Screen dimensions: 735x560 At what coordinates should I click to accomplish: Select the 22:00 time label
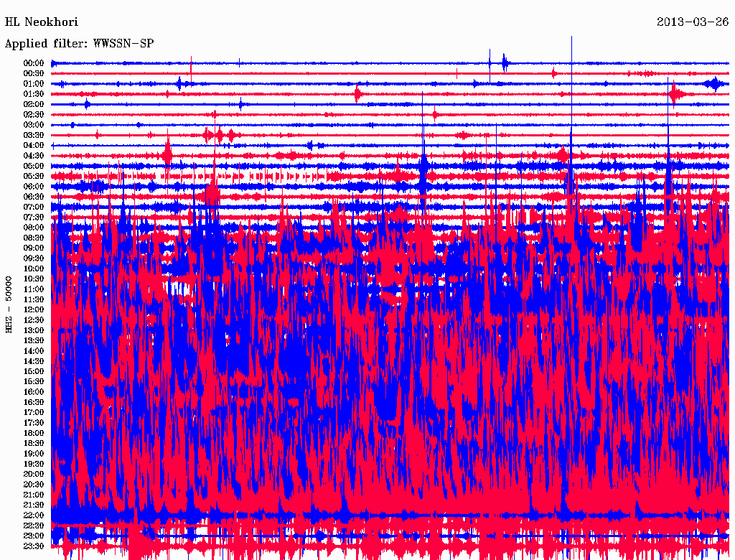[34, 515]
